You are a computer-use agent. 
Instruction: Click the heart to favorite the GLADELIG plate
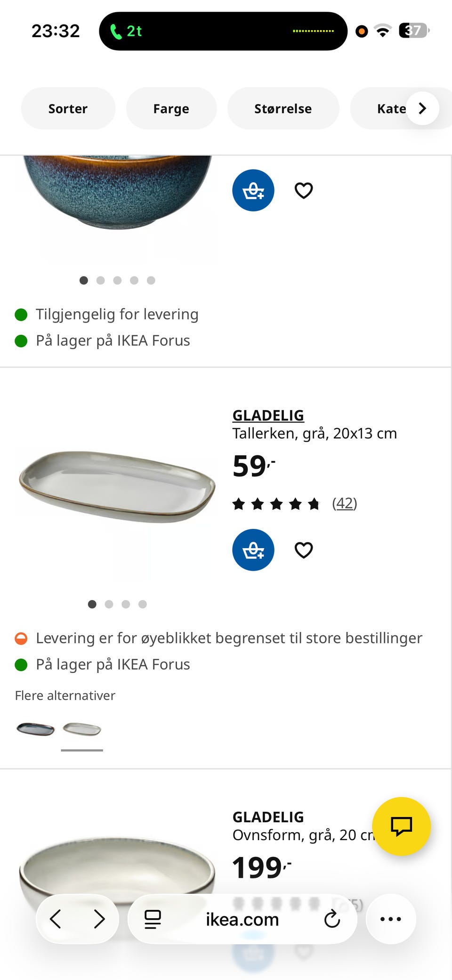coord(303,550)
